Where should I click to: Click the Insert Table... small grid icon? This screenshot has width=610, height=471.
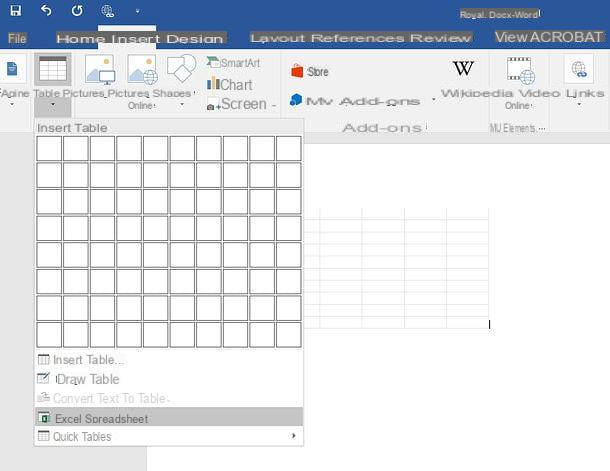[x=44, y=359]
